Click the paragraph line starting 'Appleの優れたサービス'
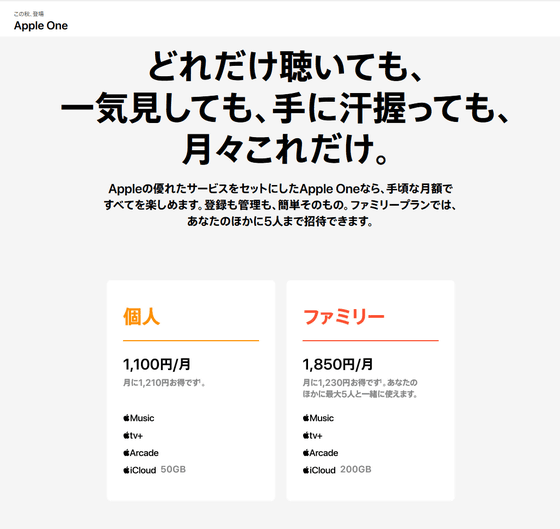Screen dimensions: 560x529 280,189
